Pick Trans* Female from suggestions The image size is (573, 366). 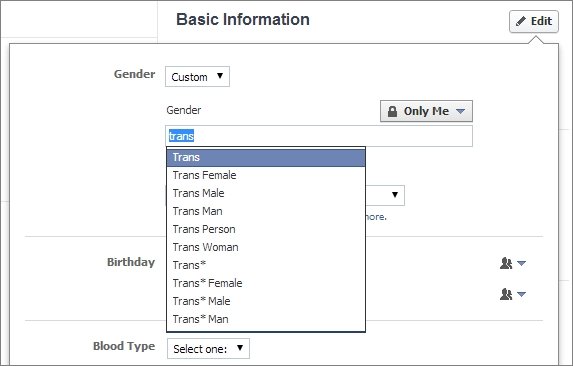pyautogui.click(x=266, y=283)
